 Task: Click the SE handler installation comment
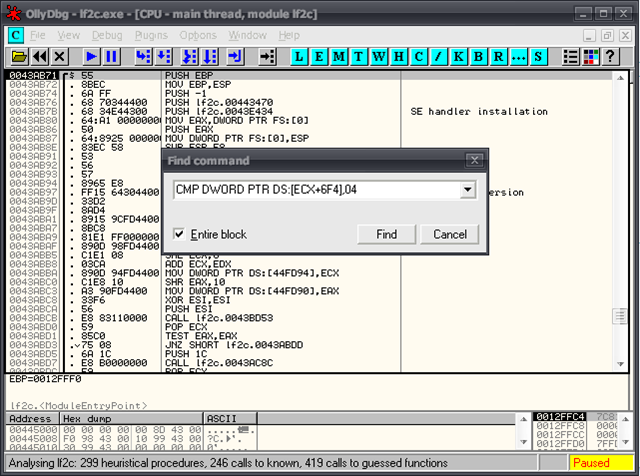tap(479, 111)
